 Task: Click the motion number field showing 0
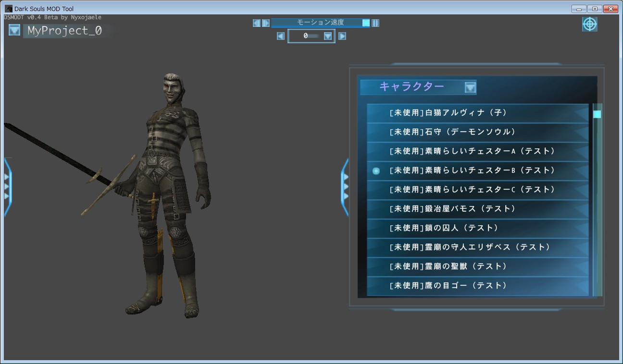311,36
